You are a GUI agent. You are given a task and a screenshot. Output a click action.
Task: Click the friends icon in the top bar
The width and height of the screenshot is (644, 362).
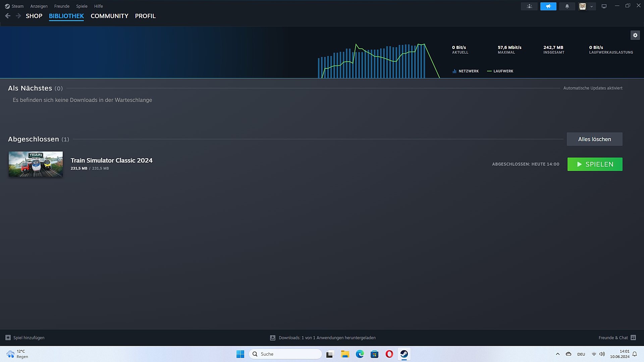pyautogui.click(x=529, y=6)
